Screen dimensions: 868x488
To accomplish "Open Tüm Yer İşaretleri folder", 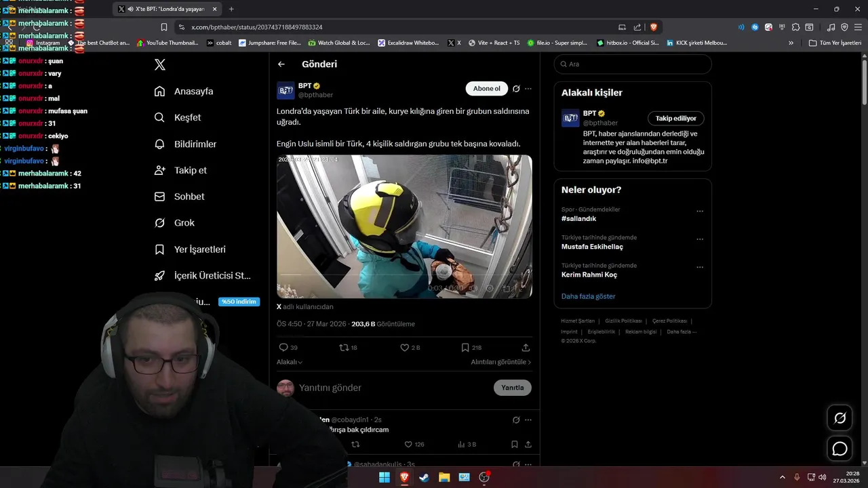I will click(835, 43).
